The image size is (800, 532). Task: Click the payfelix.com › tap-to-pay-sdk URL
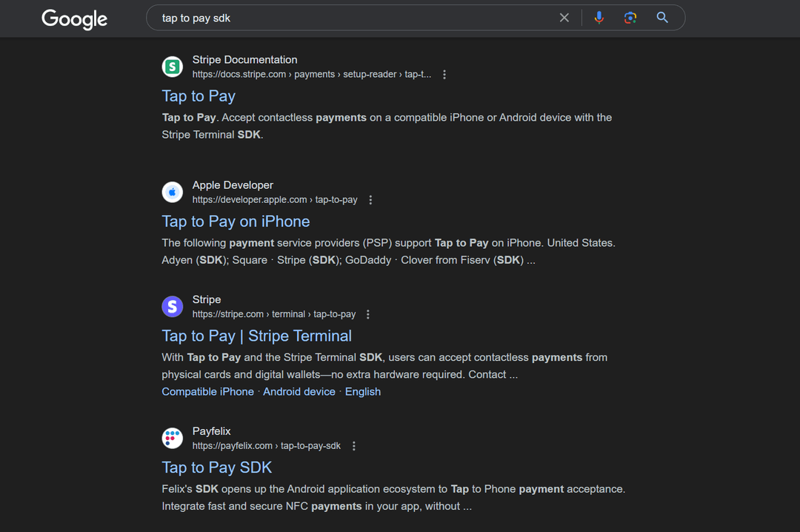[267, 446]
